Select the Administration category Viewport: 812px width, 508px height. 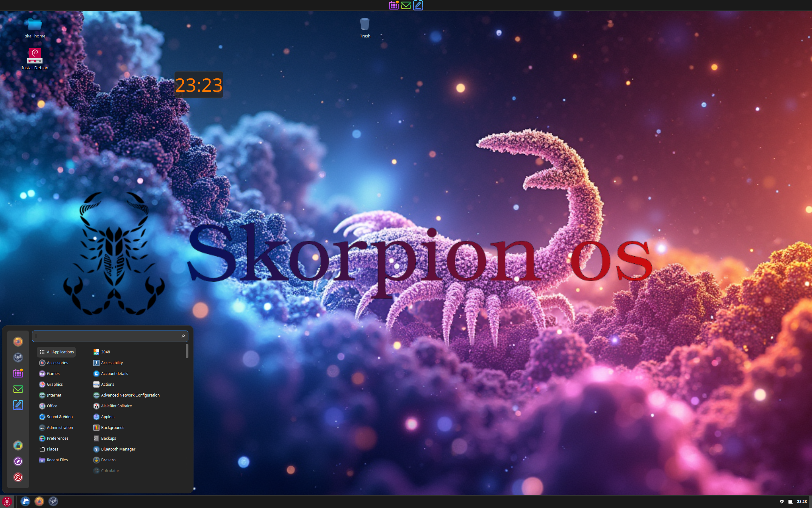[x=56, y=427]
